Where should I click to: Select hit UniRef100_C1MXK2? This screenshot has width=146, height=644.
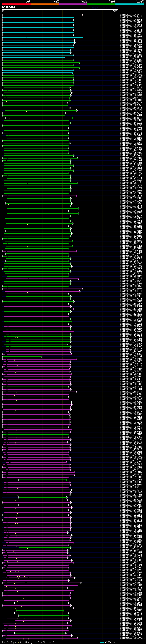pyautogui.click(x=131, y=93)
